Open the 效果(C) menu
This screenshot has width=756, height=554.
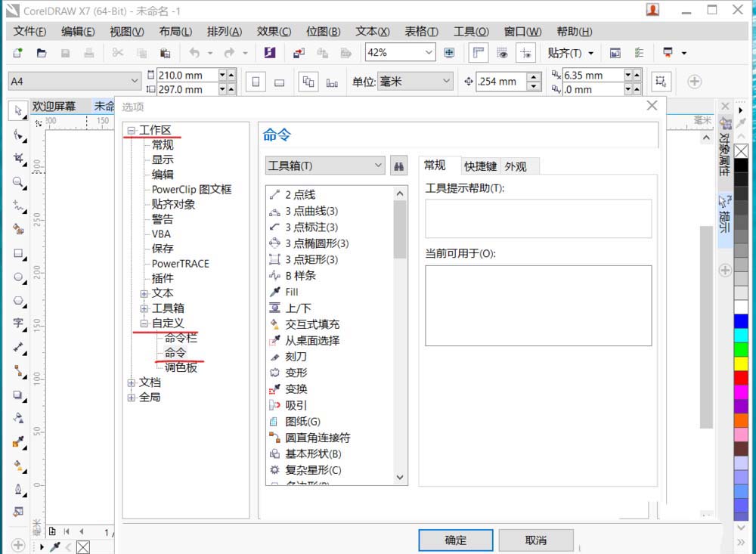coord(274,31)
